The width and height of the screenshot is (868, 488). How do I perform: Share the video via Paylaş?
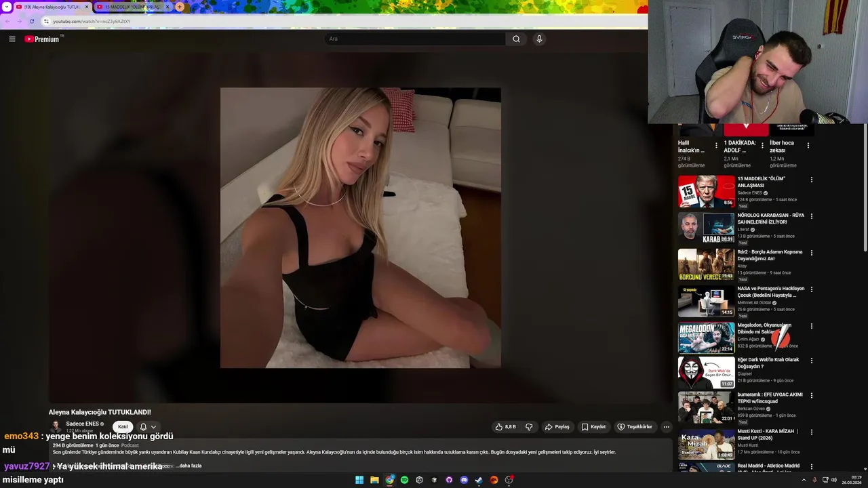pos(557,427)
